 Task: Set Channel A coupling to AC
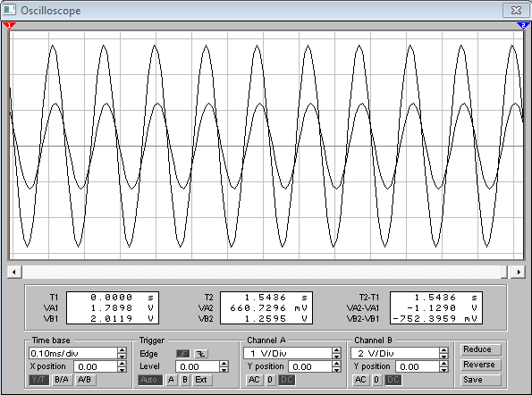click(254, 380)
